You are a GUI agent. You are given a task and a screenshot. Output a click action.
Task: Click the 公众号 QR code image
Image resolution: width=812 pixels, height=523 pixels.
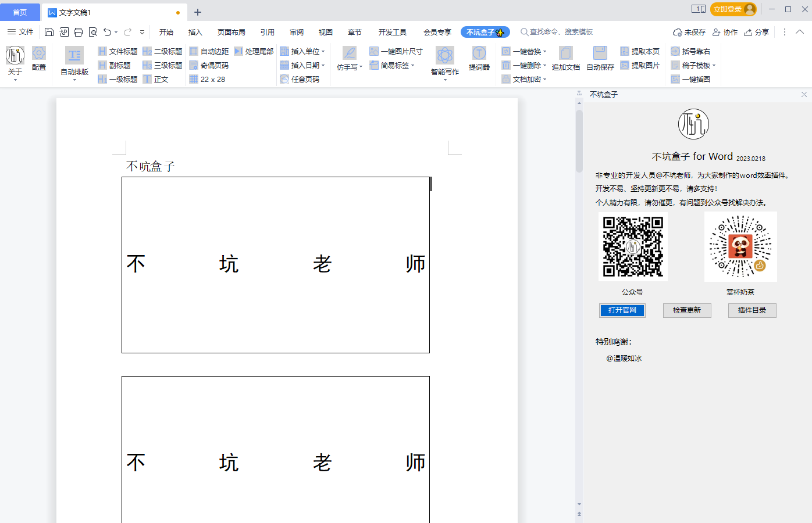pyautogui.click(x=633, y=246)
